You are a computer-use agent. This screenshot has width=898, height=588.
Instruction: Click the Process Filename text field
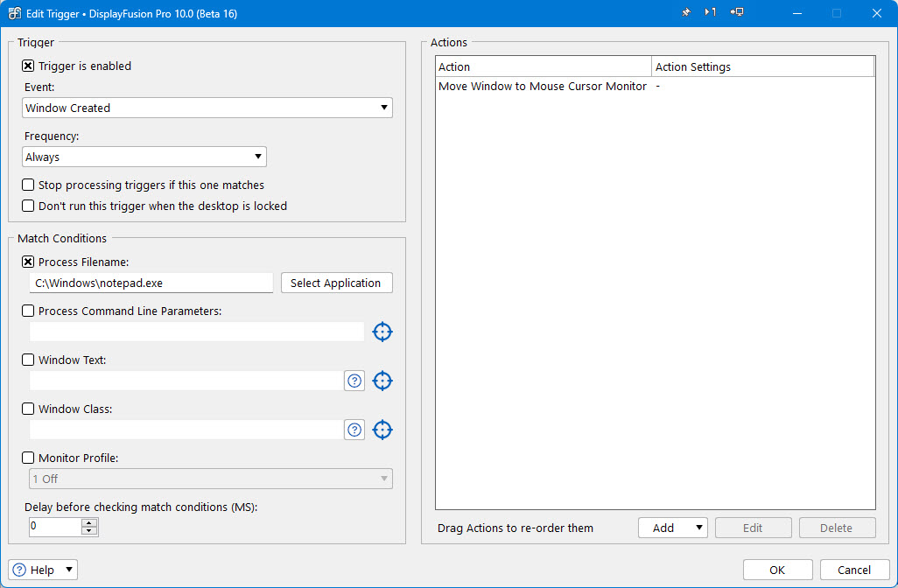(151, 283)
